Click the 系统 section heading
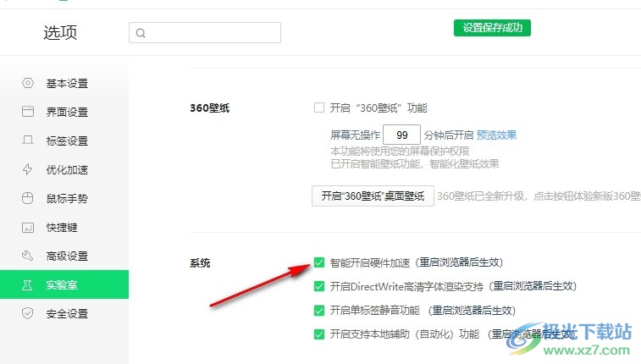Image resolution: width=641 pixels, height=364 pixels. [x=200, y=263]
